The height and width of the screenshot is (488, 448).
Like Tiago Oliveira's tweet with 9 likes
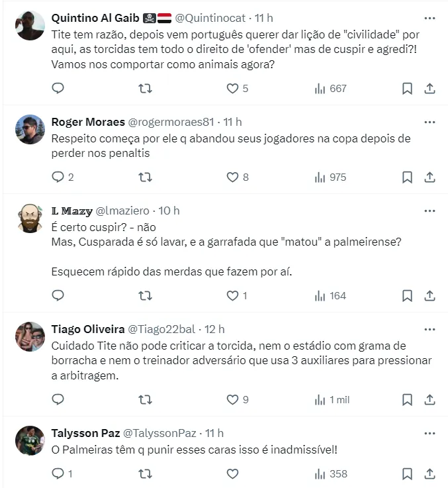pyautogui.click(x=232, y=399)
